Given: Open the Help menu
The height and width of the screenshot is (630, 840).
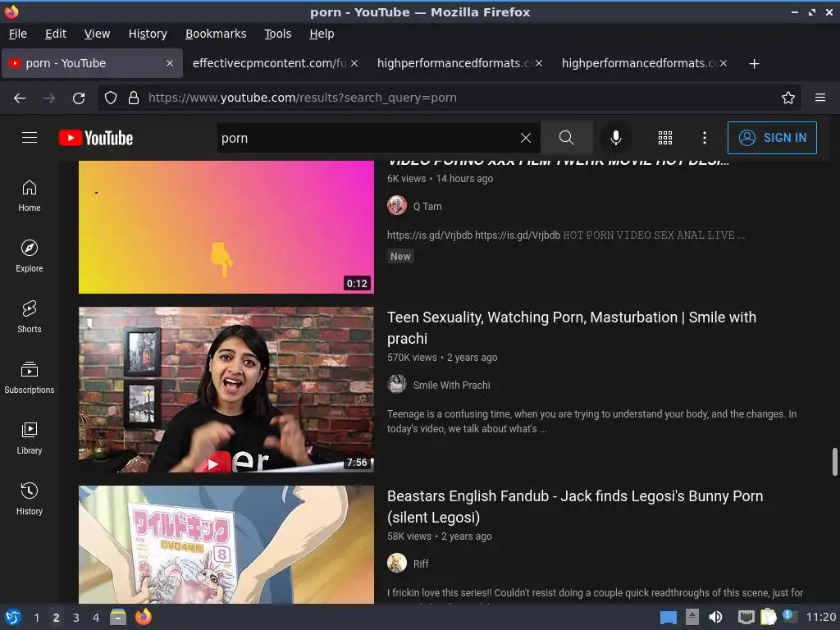Looking at the screenshot, I should coord(322,34).
